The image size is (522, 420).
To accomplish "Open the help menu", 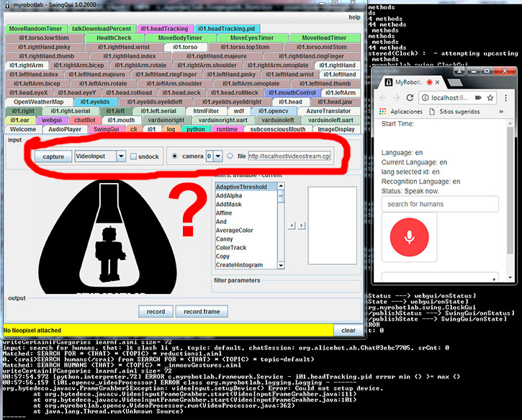I will click(354, 17).
